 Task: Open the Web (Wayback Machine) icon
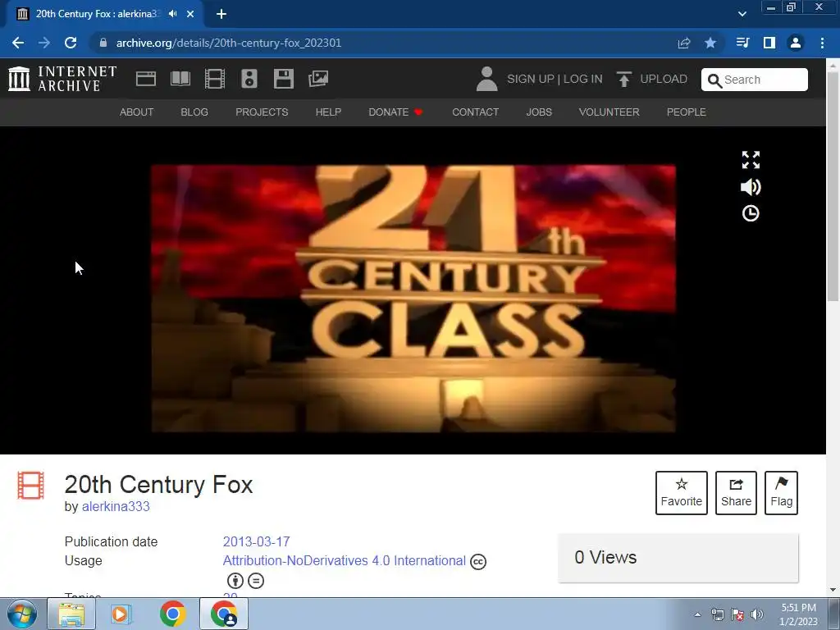coord(146,79)
